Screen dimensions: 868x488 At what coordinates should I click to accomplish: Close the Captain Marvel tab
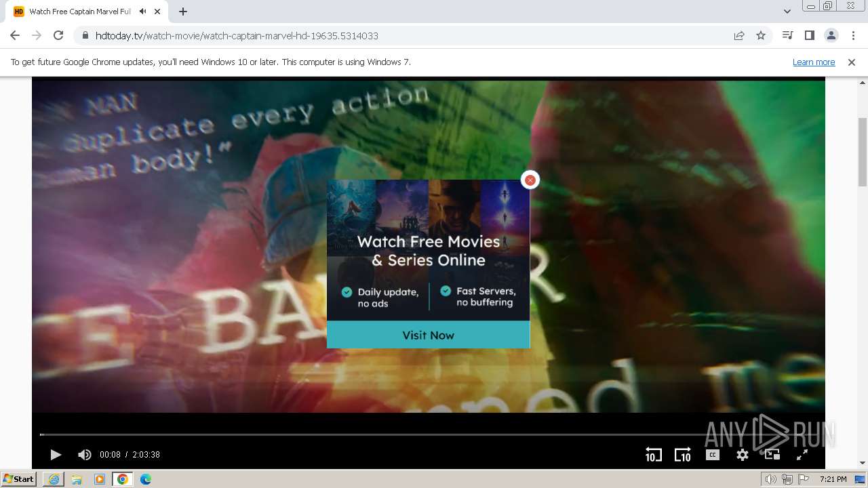158,12
